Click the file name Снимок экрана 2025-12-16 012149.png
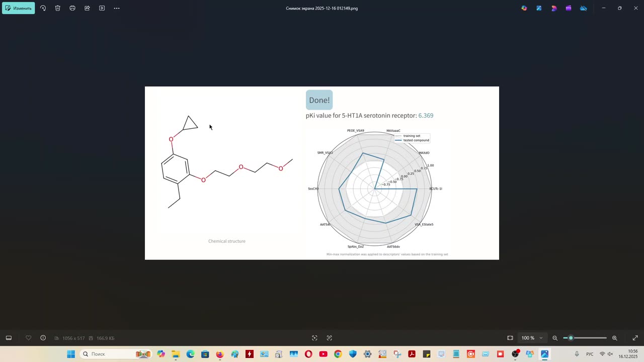The width and height of the screenshot is (644, 362). 322,8
